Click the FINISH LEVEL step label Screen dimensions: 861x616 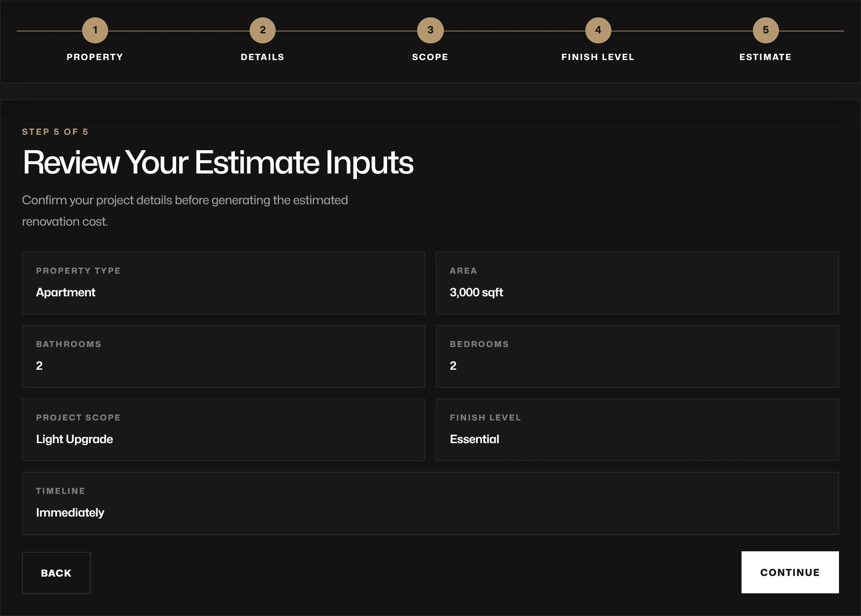pos(598,57)
